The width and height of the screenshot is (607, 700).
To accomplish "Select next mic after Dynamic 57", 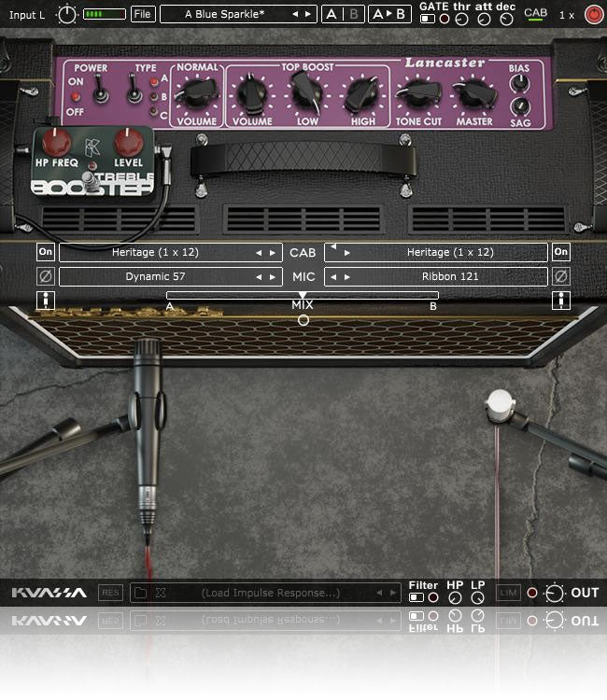I will [x=272, y=277].
